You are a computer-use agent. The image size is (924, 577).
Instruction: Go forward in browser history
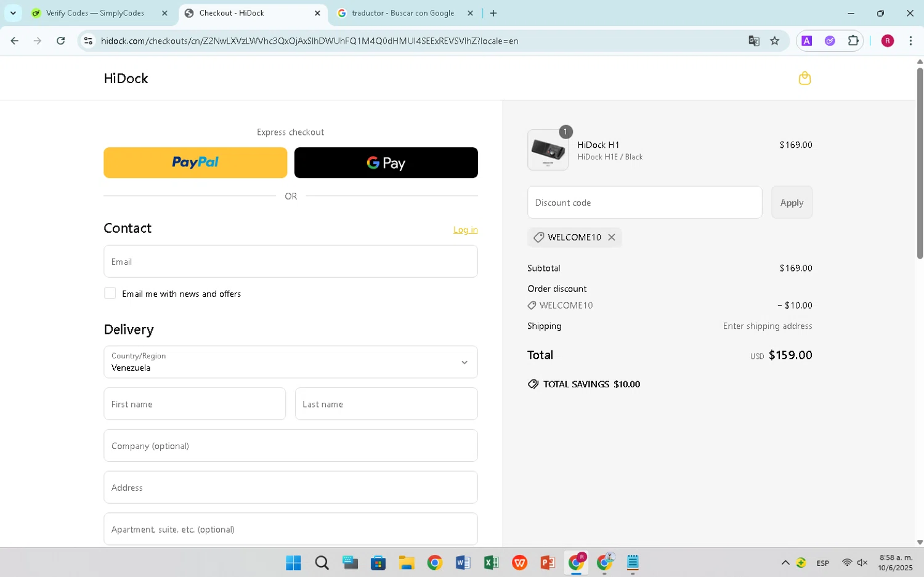click(x=38, y=41)
